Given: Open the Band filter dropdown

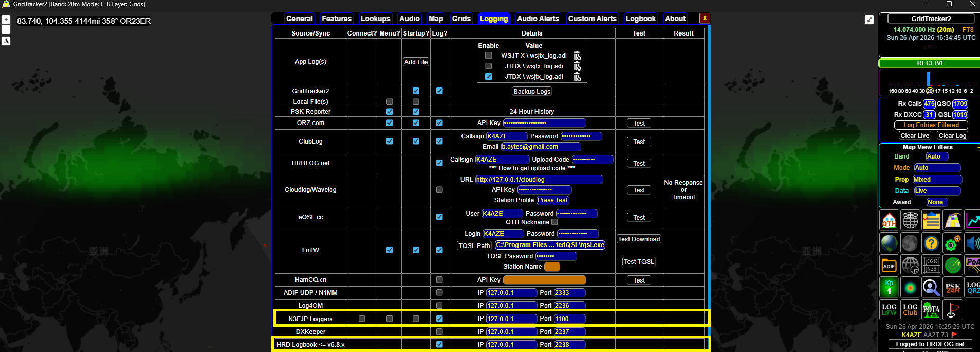Looking at the screenshot, I should click(x=937, y=156).
